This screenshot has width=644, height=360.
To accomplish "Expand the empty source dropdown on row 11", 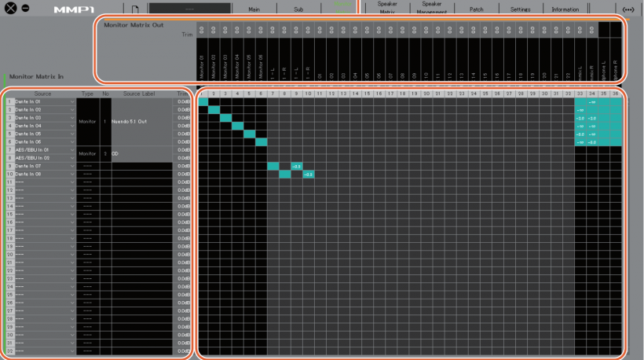I will tap(45, 182).
